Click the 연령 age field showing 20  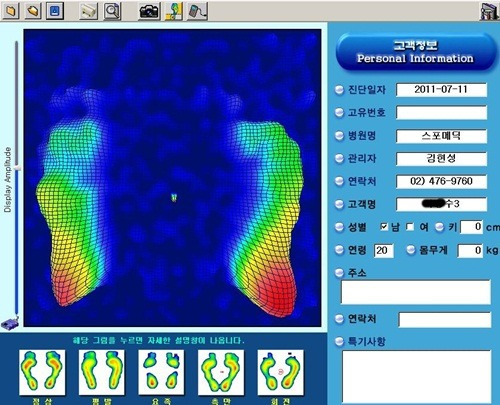383,250
